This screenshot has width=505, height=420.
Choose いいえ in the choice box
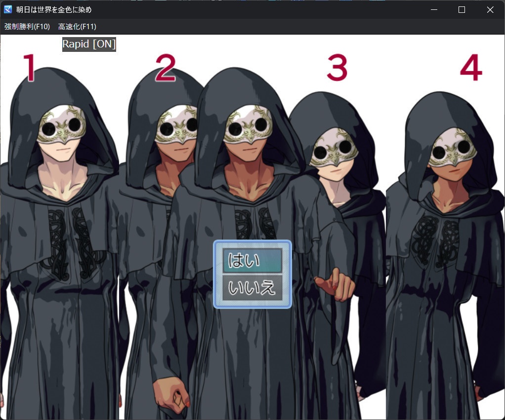252,288
